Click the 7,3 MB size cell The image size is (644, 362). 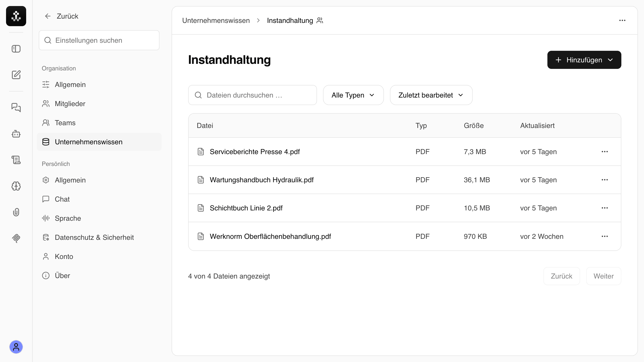[x=475, y=152]
